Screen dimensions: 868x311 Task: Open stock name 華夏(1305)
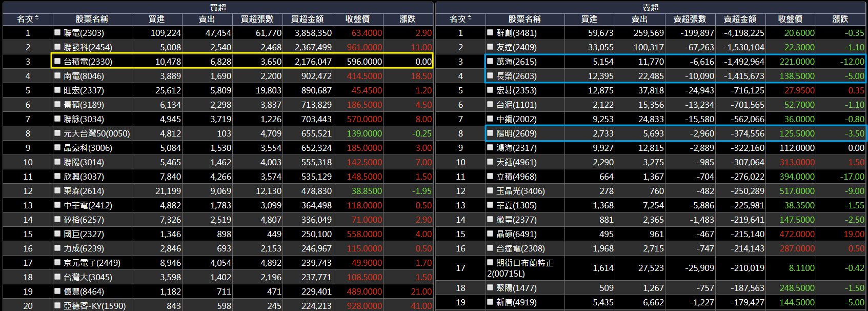516,205
